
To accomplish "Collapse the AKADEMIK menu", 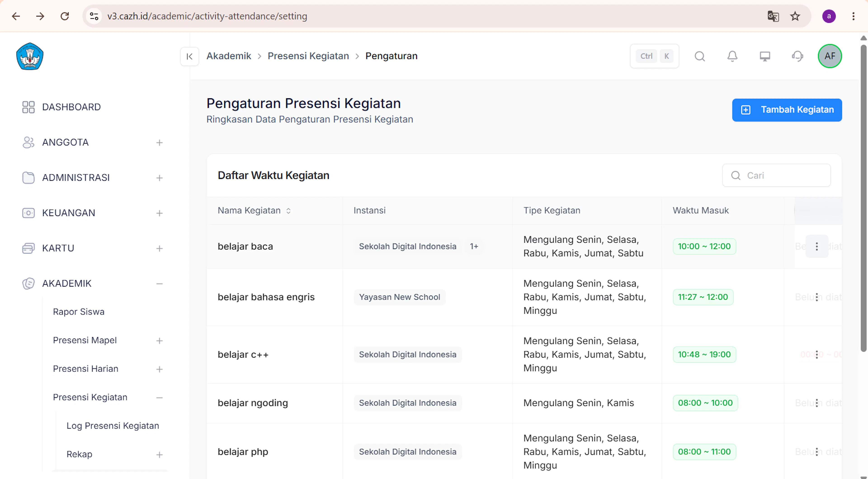I will click(x=159, y=284).
